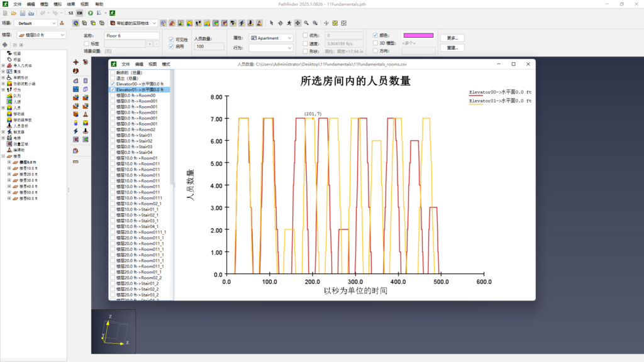Click the open folder icon in toolbar
The width and height of the screenshot is (644, 362).
[x=14, y=13]
